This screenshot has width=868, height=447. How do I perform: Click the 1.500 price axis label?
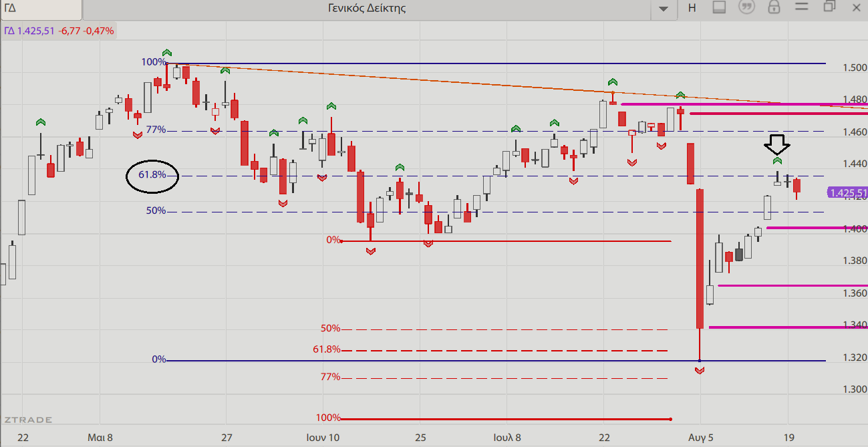(855, 68)
